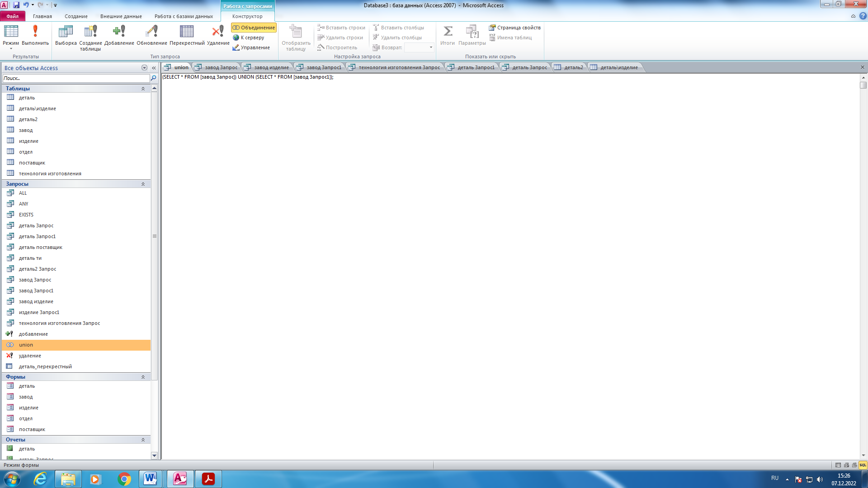Choose Выборка select query type
868x488 pixels.
(66, 35)
